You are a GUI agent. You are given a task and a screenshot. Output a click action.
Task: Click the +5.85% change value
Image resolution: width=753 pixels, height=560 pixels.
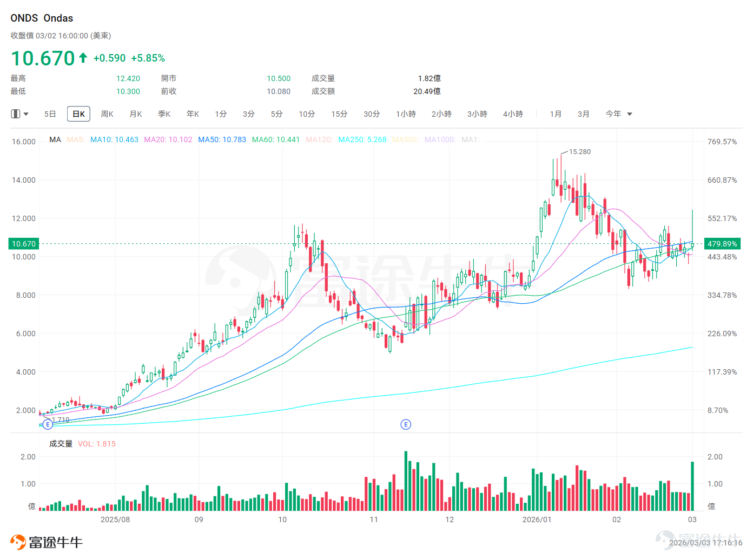pyautogui.click(x=148, y=58)
